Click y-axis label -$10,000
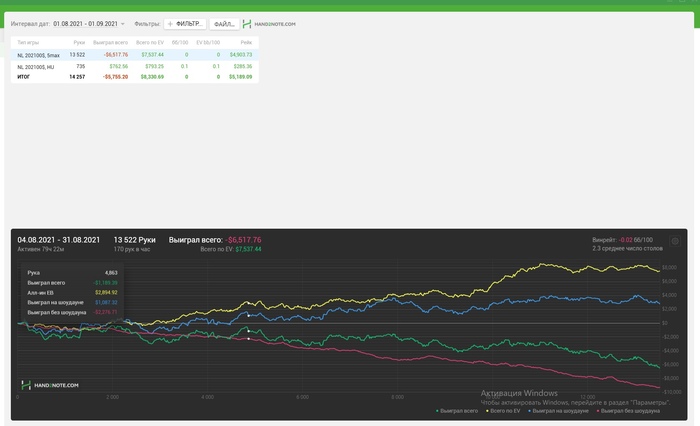The width and height of the screenshot is (700, 426). click(x=671, y=392)
